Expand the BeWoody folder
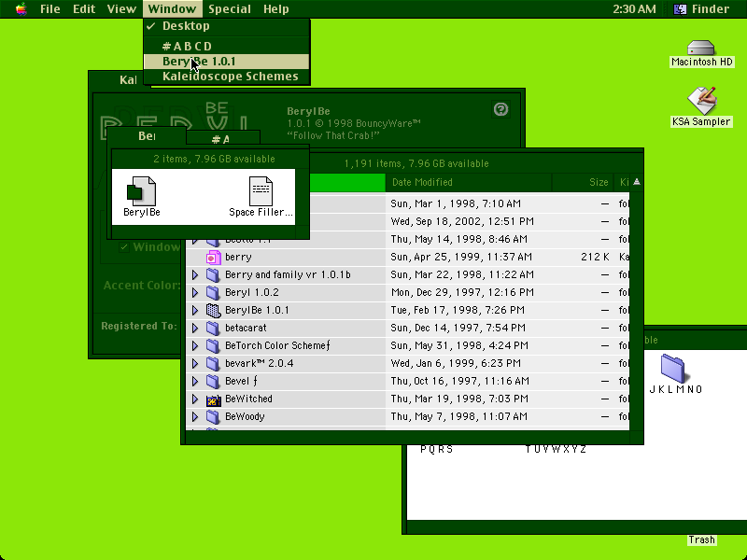The height and width of the screenshot is (560, 747). click(x=195, y=416)
